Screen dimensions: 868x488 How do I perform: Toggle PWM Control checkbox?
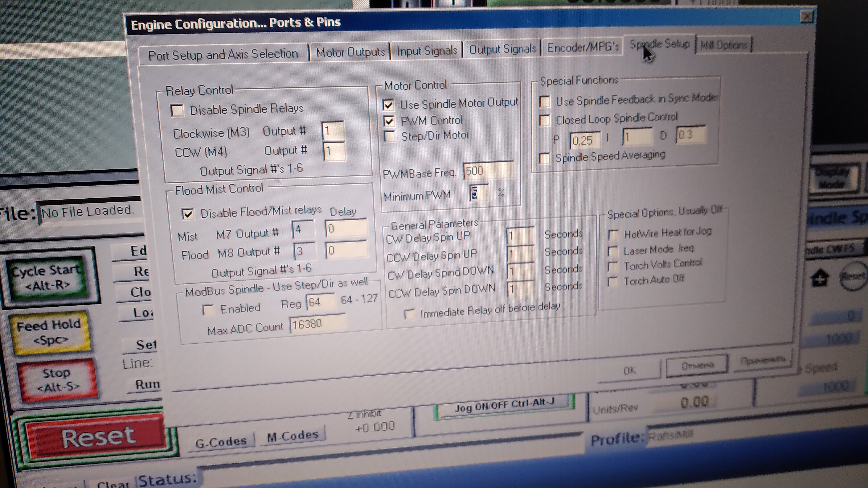click(x=389, y=121)
